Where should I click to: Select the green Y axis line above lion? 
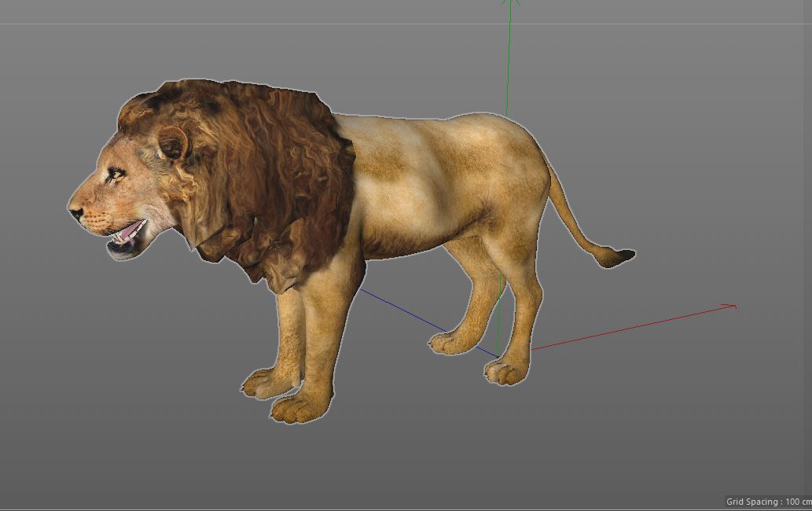click(x=509, y=57)
